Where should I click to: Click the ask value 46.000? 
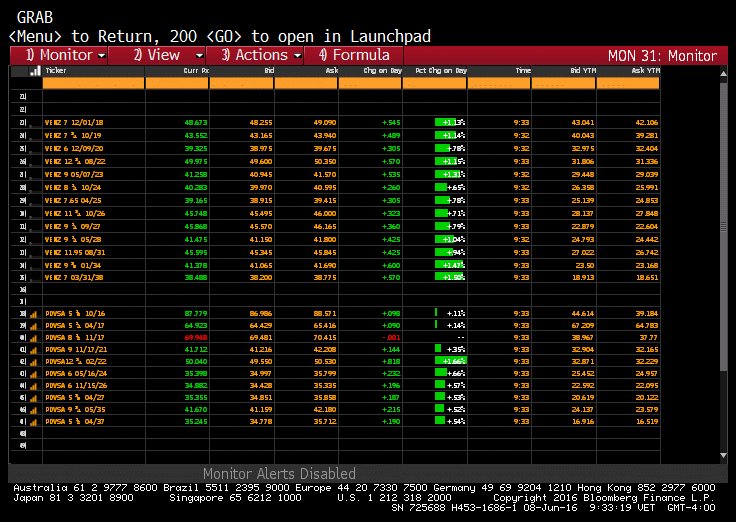coord(325,214)
